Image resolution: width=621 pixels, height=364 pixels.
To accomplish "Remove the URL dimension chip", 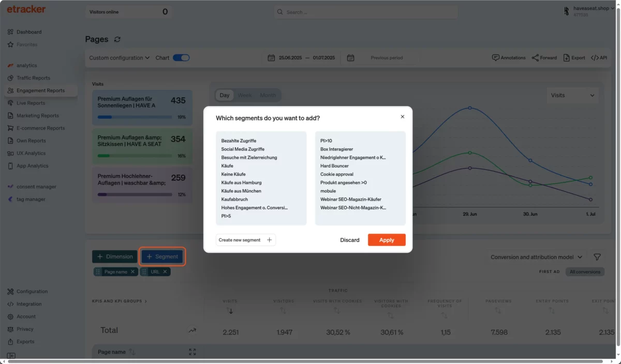I will (165, 271).
